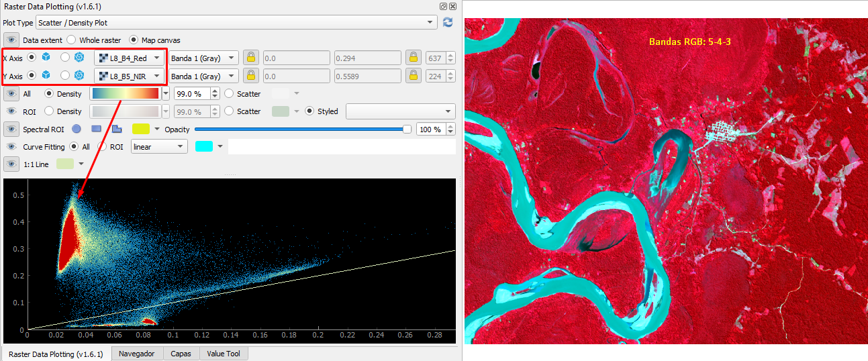
Task: Select Scatter radio in ROI row
Action: coord(229,111)
